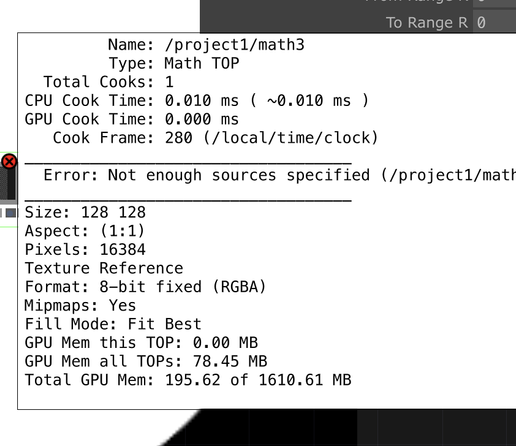516x446 pixels.
Task: Click the red error icon on node
Action: (x=9, y=162)
